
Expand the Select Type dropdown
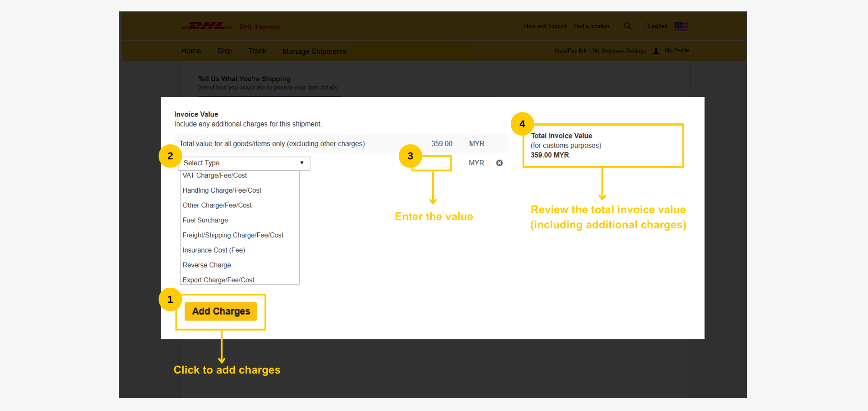(244, 163)
